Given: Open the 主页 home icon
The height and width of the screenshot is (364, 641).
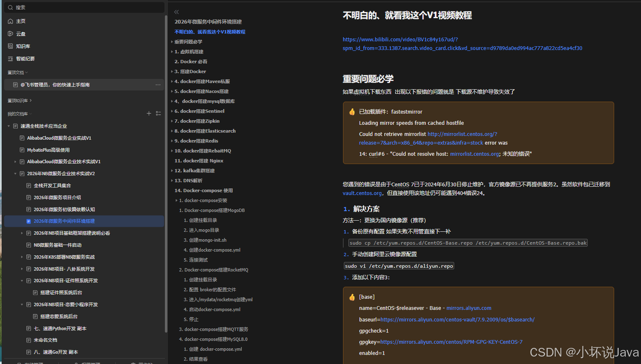Looking at the screenshot, I should [10, 21].
